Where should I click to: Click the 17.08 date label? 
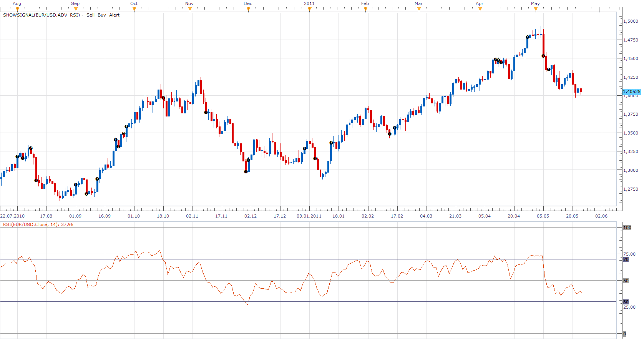coord(46,216)
